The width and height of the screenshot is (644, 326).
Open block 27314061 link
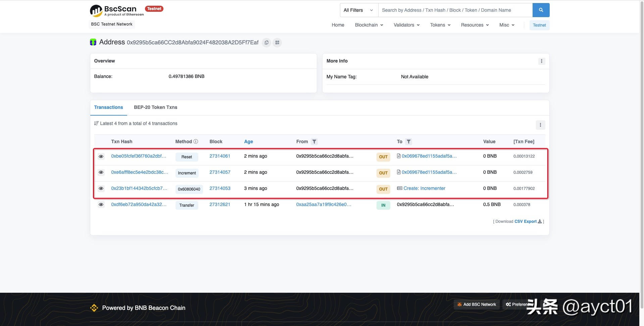tap(219, 156)
